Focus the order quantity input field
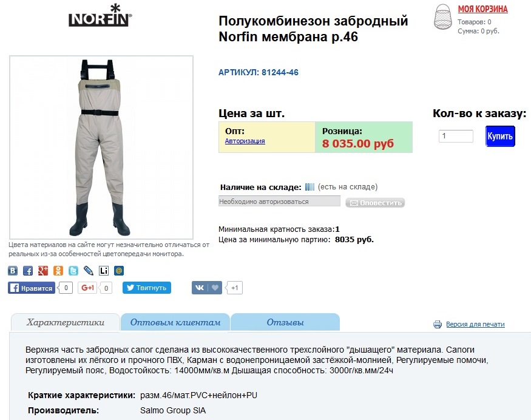This screenshot has width=531, height=420. click(456, 136)
